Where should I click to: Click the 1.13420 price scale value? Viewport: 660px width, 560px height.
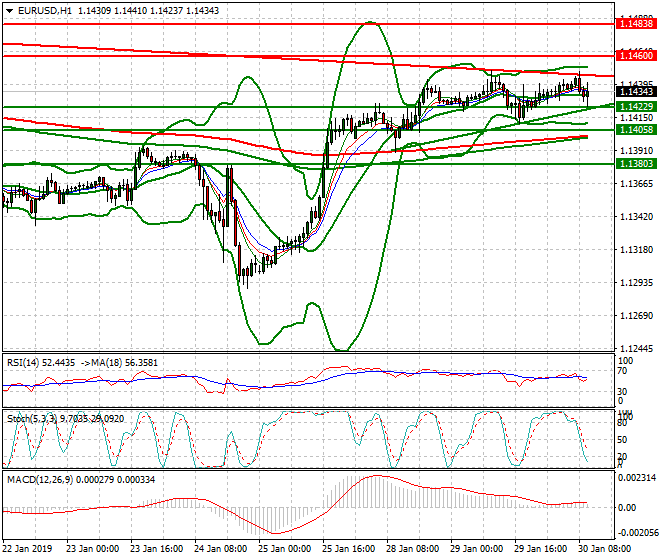pos(637,217)
